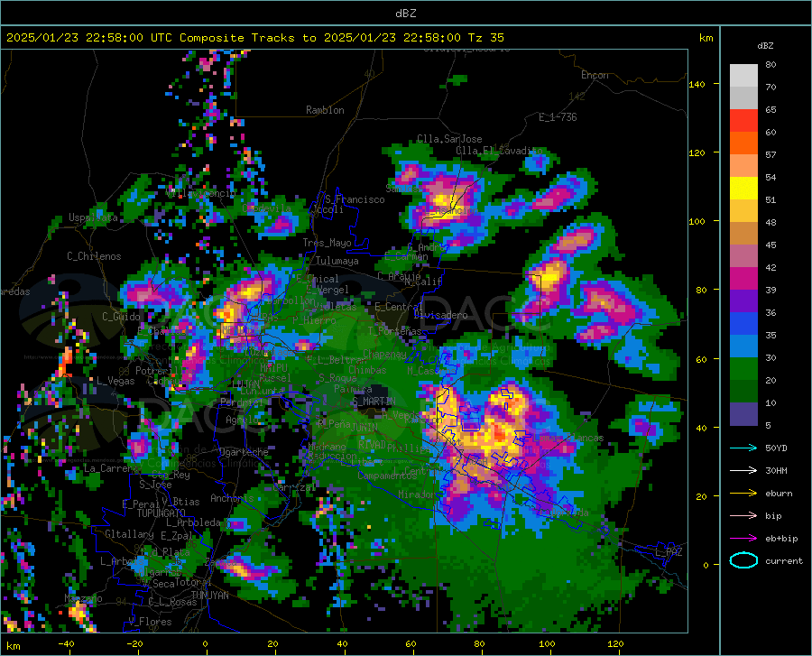Click the 'V_Flores' place label
This screenshot has height=656, width=812.
[150, 622]
